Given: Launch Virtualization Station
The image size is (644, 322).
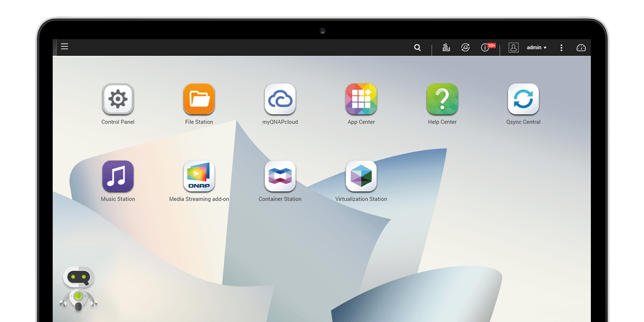Looking at the screenshot, I should tap(361, 176).
